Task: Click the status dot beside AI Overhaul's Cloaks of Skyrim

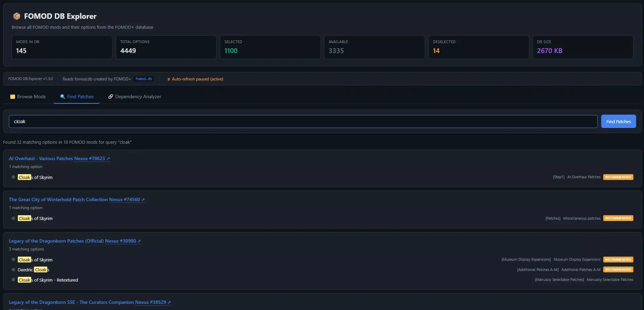Action: (13, 177)
